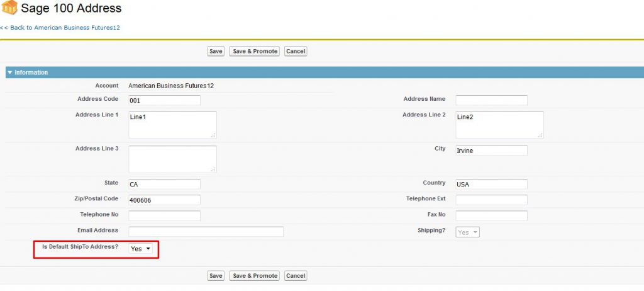This screenshot has width=644, height=291.
Task: Open the Shipping? dropdown
Action: pyautogui.click(x=467, y=232)
